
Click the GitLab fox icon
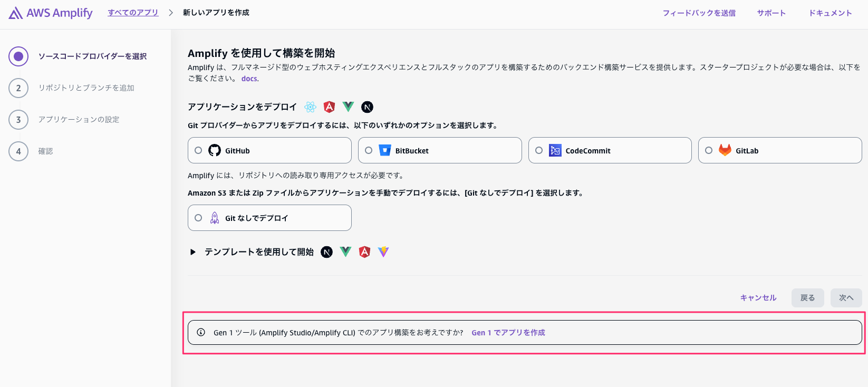(x=725, y=150)
